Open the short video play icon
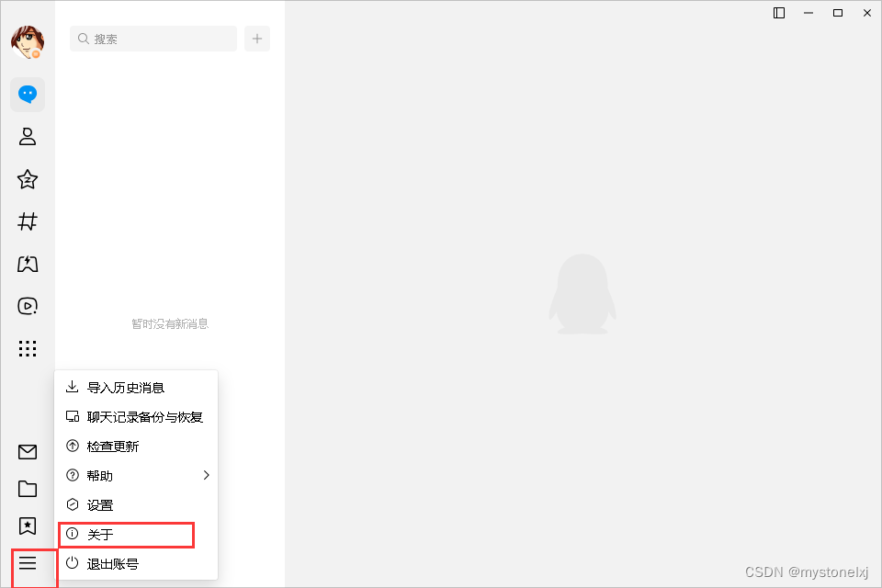The height and width of the screenshot is (588, 882). tap(27, 306)
